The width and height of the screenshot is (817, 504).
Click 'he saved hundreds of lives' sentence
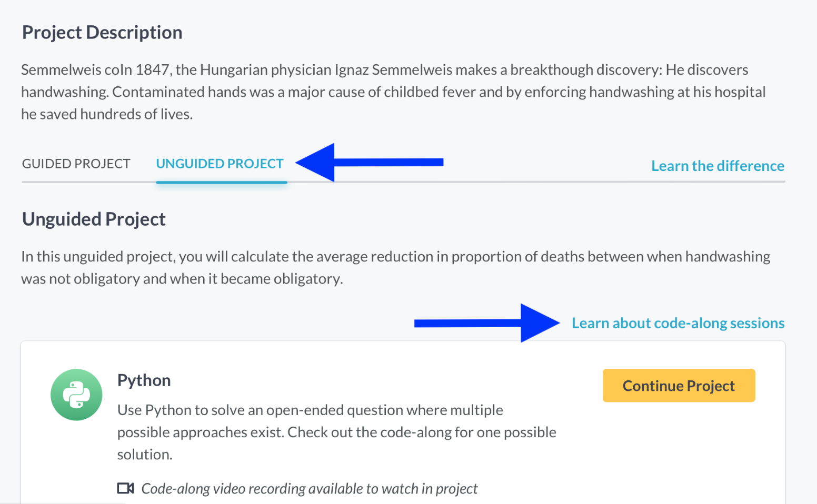(107, 114)
